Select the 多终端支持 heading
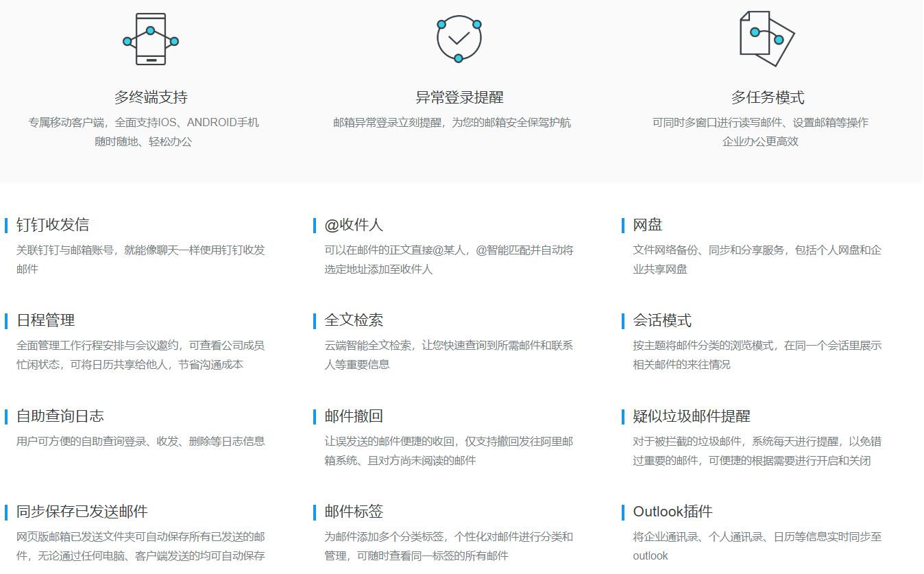The image size is (924, 574). coord(151,97)
